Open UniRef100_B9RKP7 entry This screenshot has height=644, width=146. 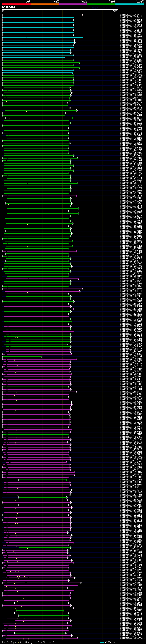pos(131,65)
